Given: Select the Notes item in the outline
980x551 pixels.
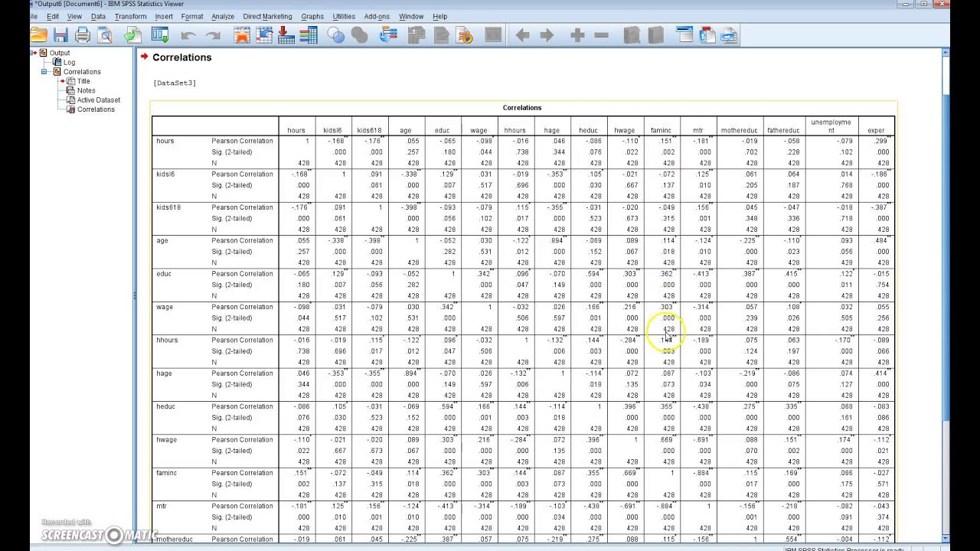Looking at the screenshot, I should [x=86, y=90].
